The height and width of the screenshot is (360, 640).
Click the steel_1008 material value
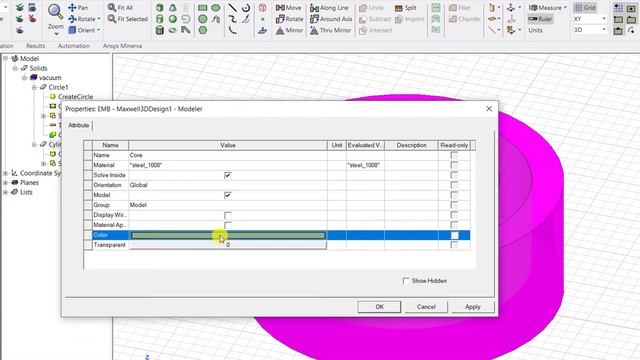(228, 165)
